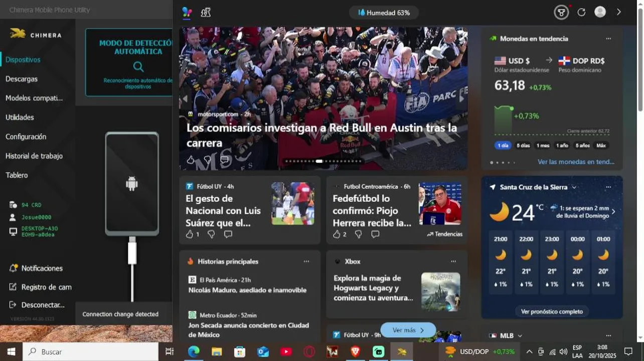Open Tendencias on the Fedefútbol card

[x=444, y=234]
